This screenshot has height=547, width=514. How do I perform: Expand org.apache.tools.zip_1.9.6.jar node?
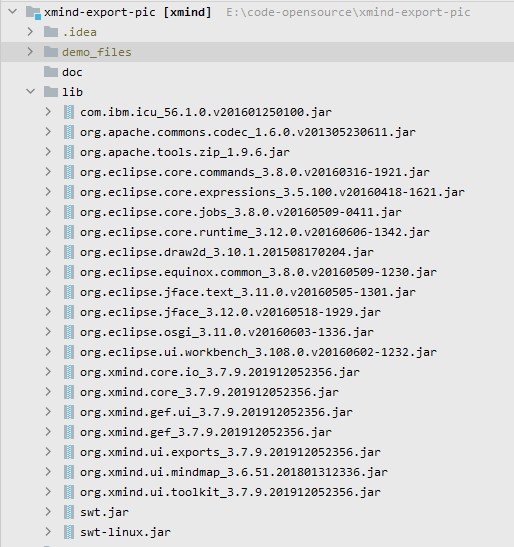48,152
